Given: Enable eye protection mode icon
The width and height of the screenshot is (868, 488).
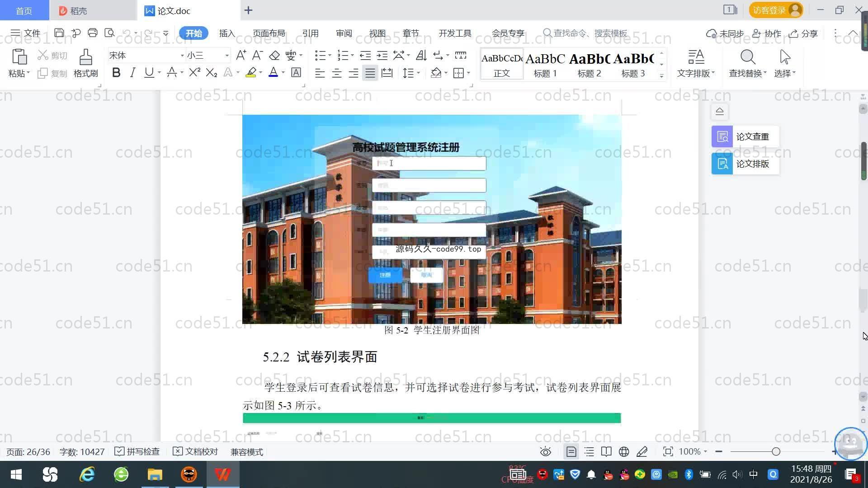Looking at the screenshot, I should tap(546, 451).
